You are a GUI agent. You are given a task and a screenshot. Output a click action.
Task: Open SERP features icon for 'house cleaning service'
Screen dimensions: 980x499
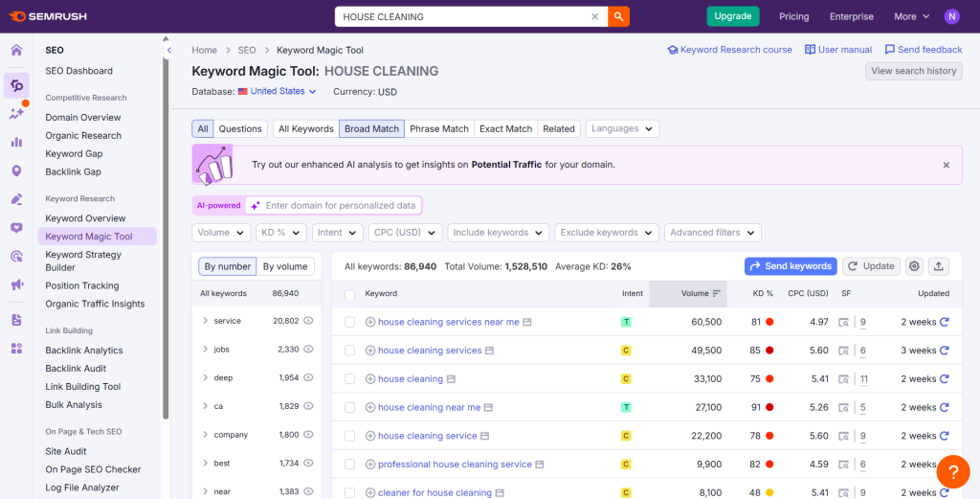tap(844, 436)
